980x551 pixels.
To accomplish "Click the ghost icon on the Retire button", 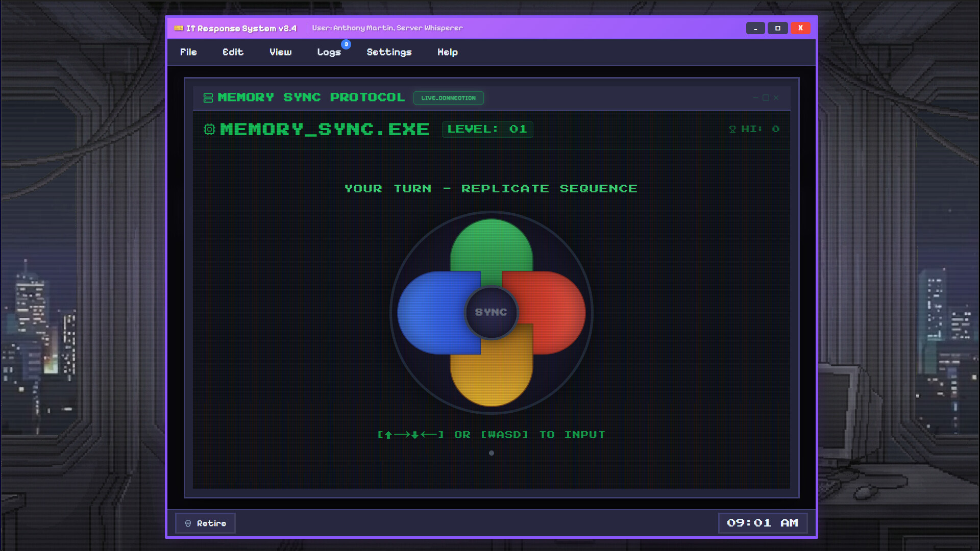I will [x=188, y=523].
